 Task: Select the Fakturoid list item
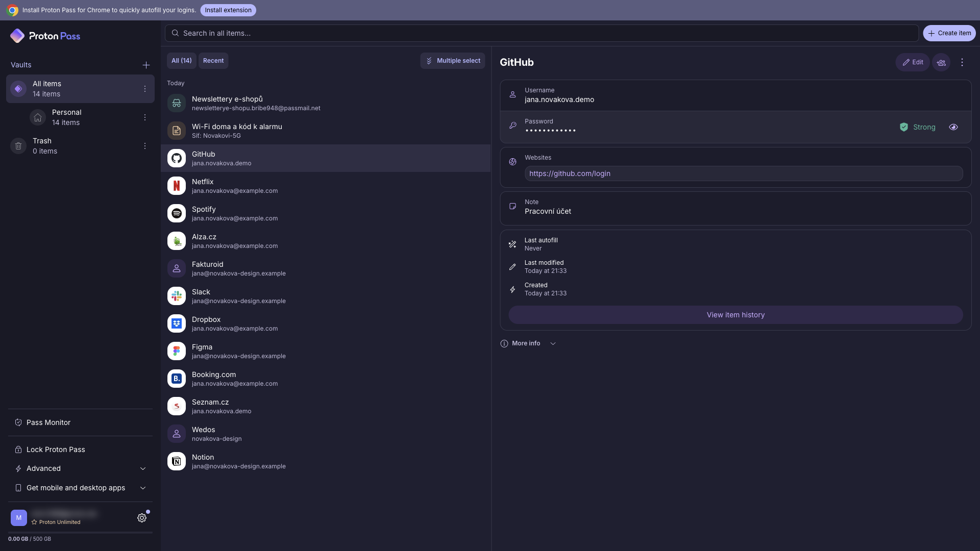(326, 268)
